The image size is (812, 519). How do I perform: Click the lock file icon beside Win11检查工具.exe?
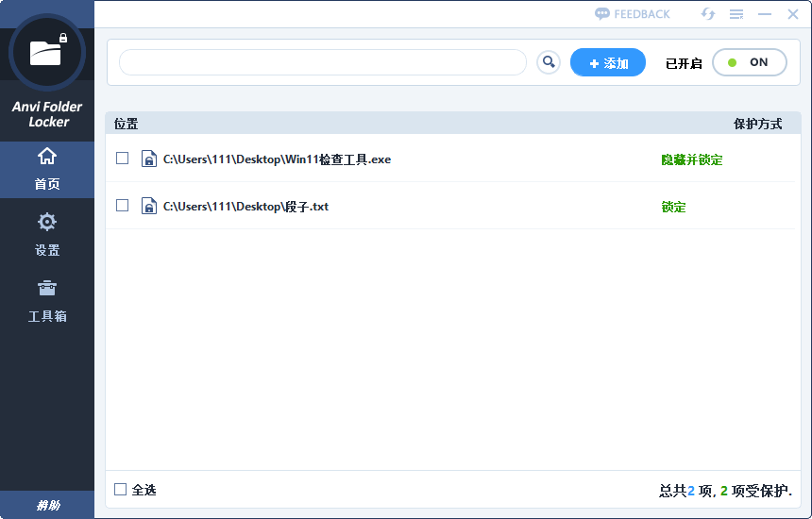(x=148, y=159)
